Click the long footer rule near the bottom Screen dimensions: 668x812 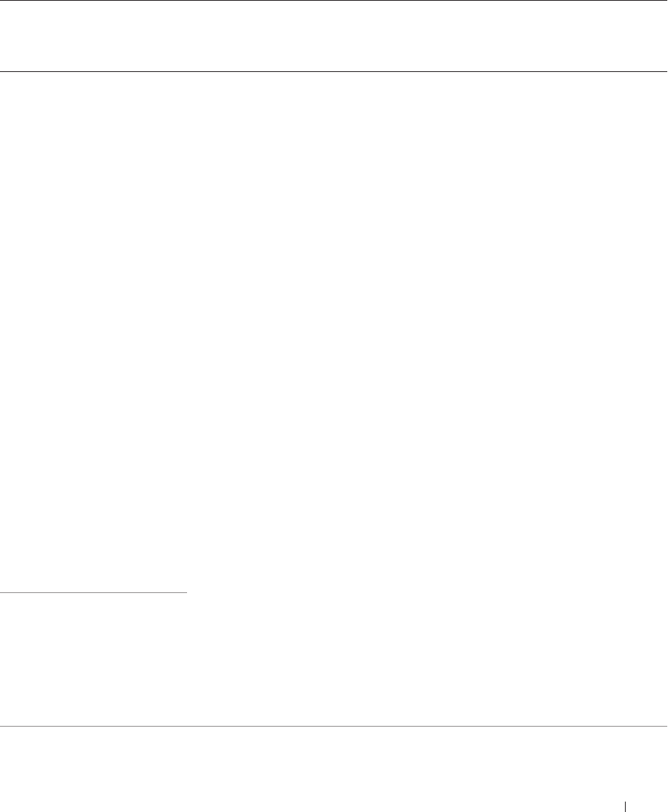(x=334, y=726)
